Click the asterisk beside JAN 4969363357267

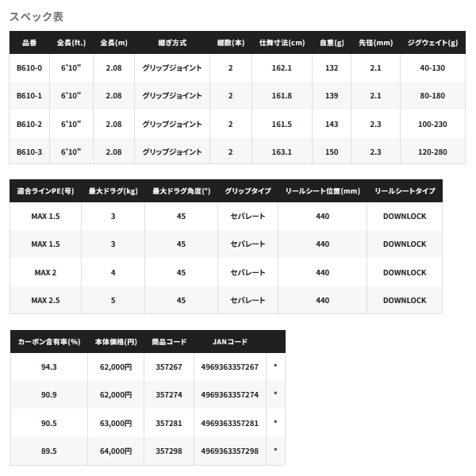click(275, 366)
